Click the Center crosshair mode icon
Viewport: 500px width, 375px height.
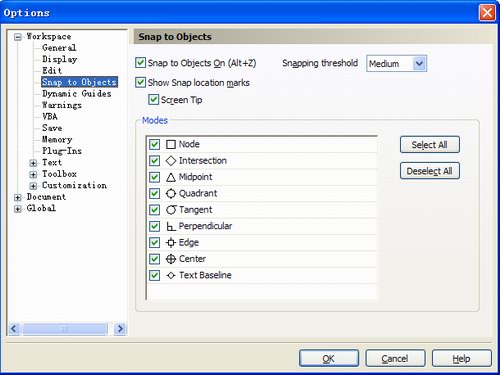pos(171,259)
